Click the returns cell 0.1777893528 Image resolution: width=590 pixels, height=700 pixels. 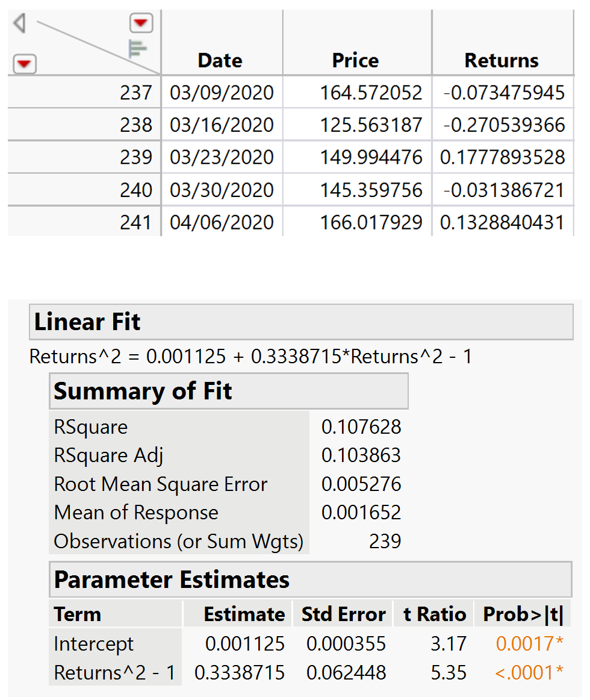click(x=502, y=157)
